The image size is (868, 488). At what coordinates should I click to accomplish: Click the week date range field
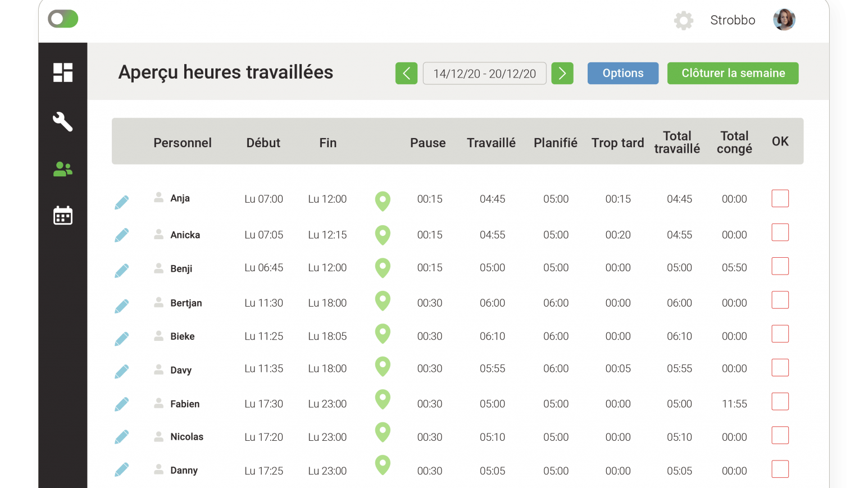(484, 74)
